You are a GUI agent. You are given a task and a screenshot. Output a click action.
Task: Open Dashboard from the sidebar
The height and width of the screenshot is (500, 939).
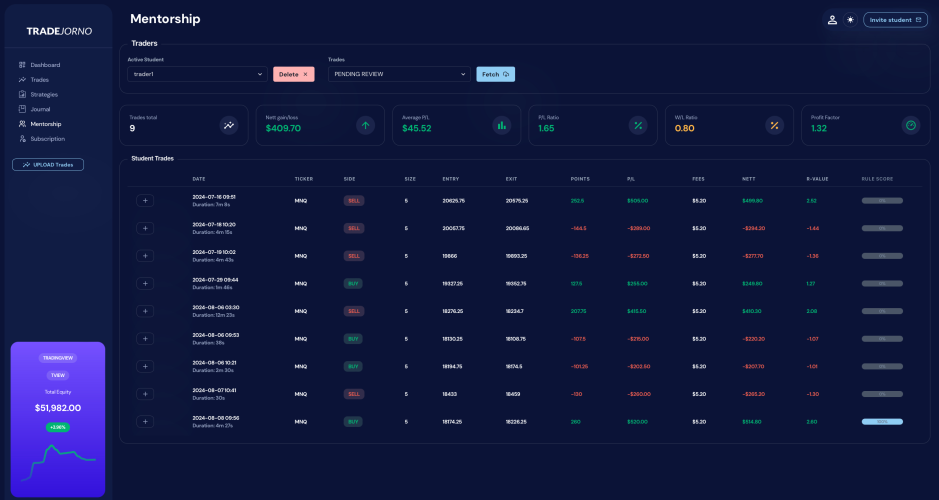click(45, 65)
